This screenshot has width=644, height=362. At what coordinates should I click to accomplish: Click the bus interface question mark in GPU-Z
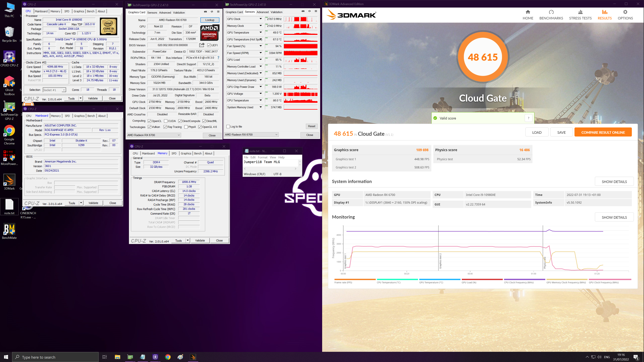pos(218,58)
